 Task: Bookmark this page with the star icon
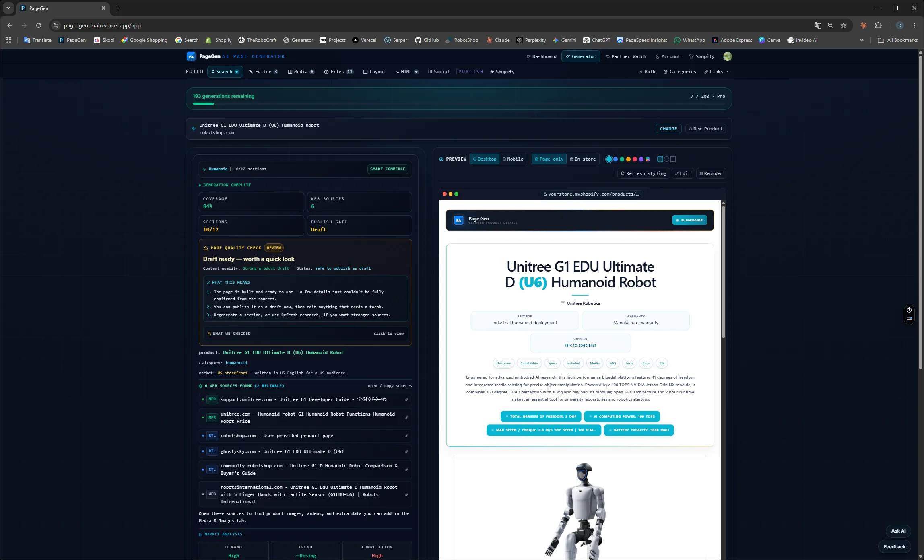pos(844,25)
